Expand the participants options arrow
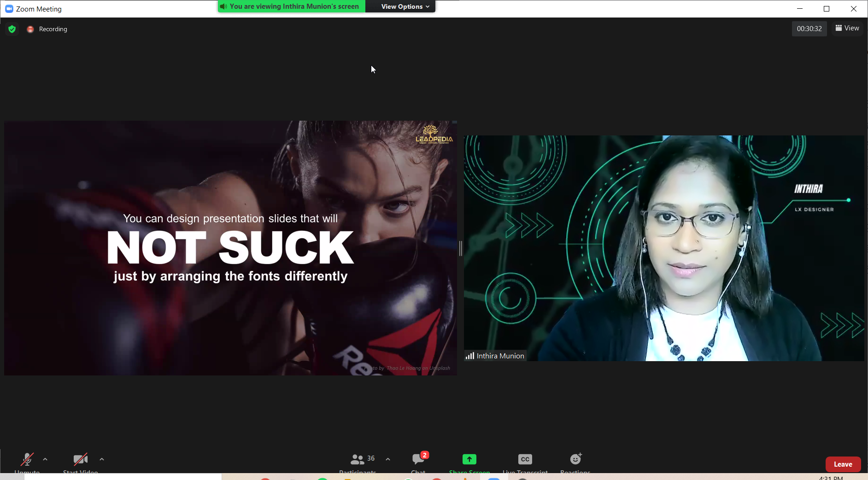The image size is (868, 480). coord(388,459)
